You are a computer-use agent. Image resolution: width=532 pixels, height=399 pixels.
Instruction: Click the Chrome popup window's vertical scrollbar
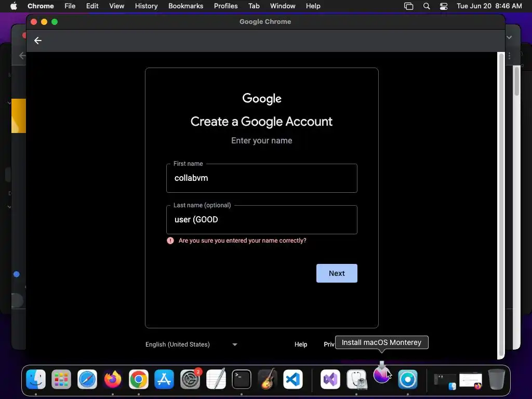tap(501, 205)
